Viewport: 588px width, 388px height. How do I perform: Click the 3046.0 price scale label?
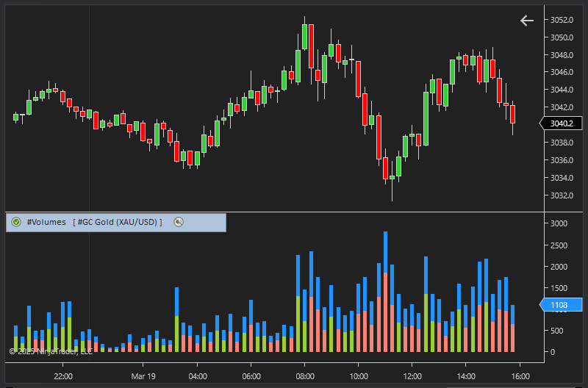562,72
